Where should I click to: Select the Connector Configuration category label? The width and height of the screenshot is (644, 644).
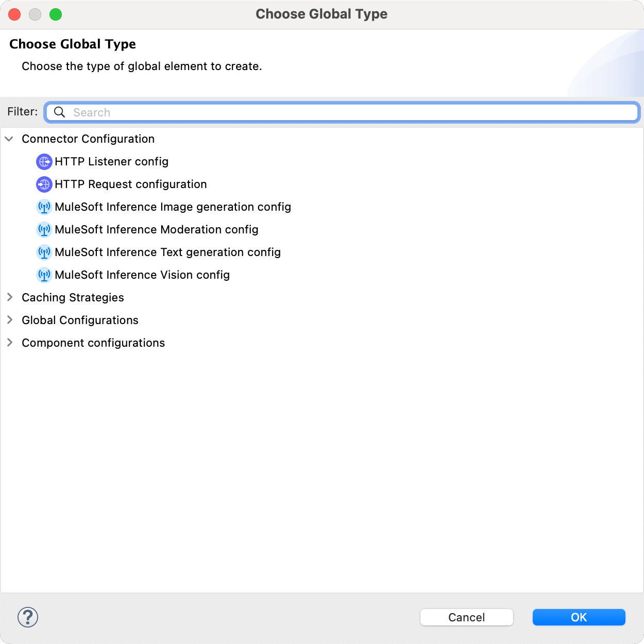(88, 139)
